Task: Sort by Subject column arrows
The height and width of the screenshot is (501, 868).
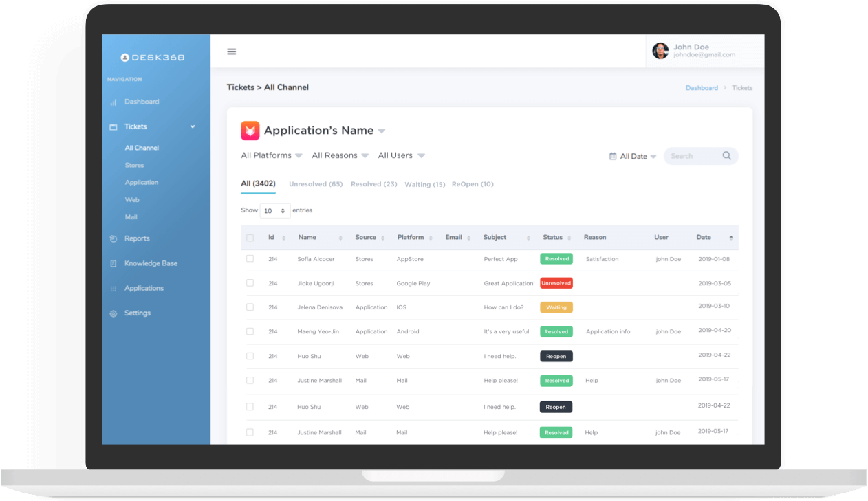Action: point(528,238)
